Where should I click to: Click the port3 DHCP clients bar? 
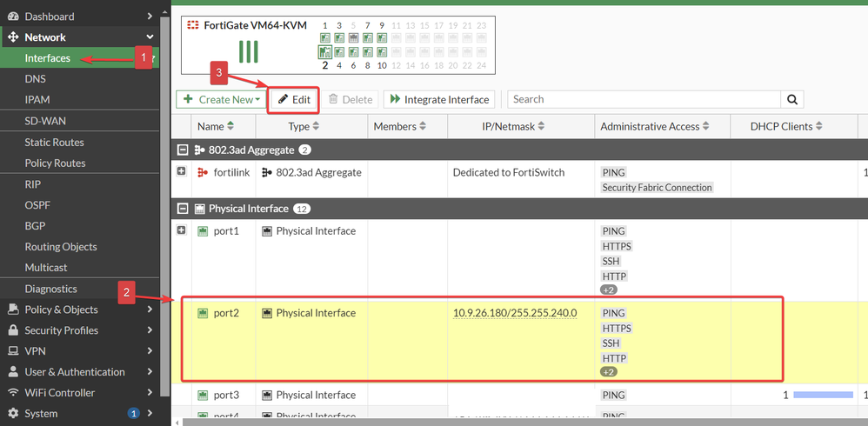pyautogui.click(x=823, y=395)
